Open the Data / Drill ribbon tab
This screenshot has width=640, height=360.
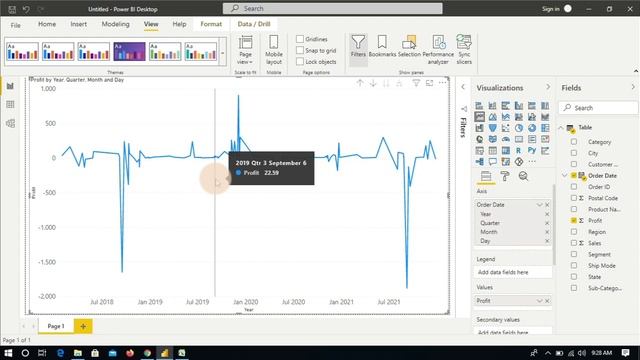click(254, 24)
